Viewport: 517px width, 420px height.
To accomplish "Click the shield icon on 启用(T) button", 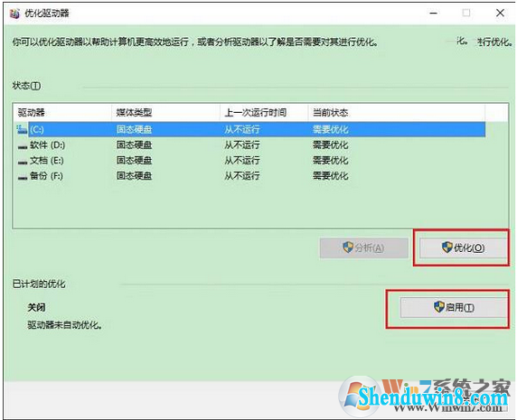I will [439, 307].
